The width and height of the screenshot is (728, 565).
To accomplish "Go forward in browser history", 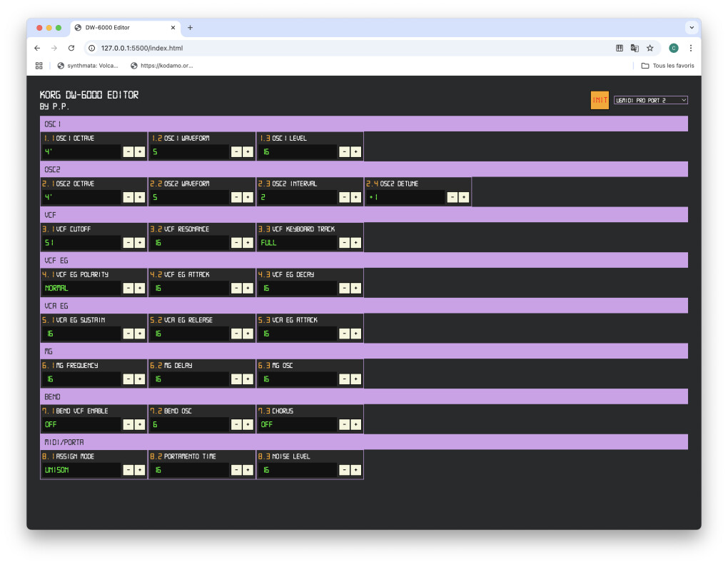I will point(54,48).
